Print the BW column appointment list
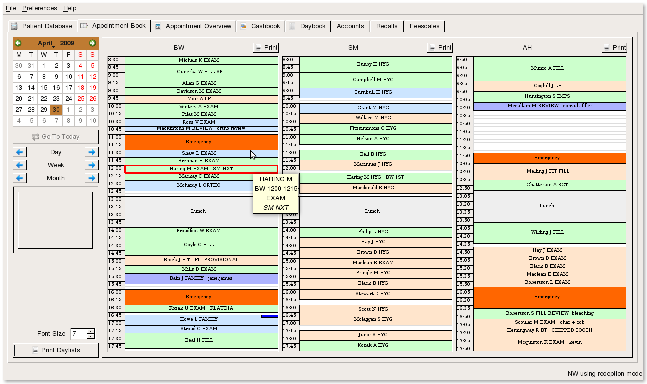 pyautogui.click(x=266, y=47)
